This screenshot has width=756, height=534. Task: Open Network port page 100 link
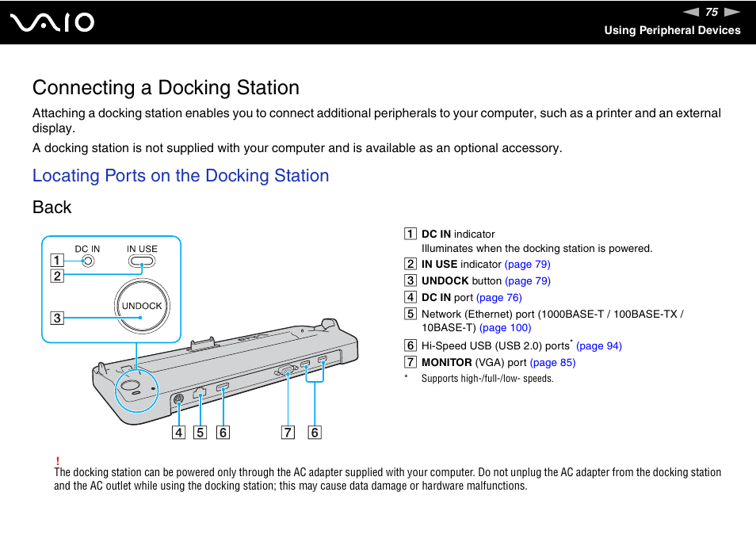click(x=506, y=328)
